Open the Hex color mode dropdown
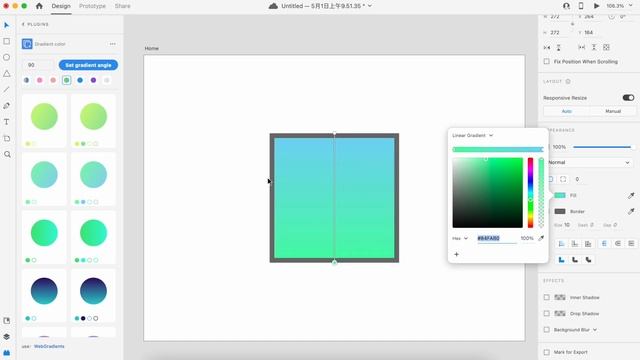 (460, 238)
